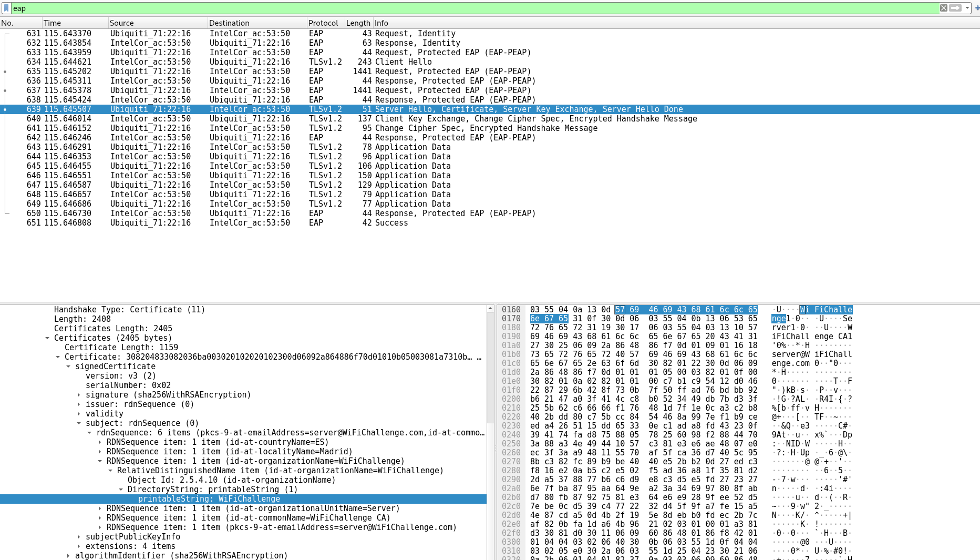Add a filter button with plus icon
This screenshot has width=980, height=560.
click(977, 8)
